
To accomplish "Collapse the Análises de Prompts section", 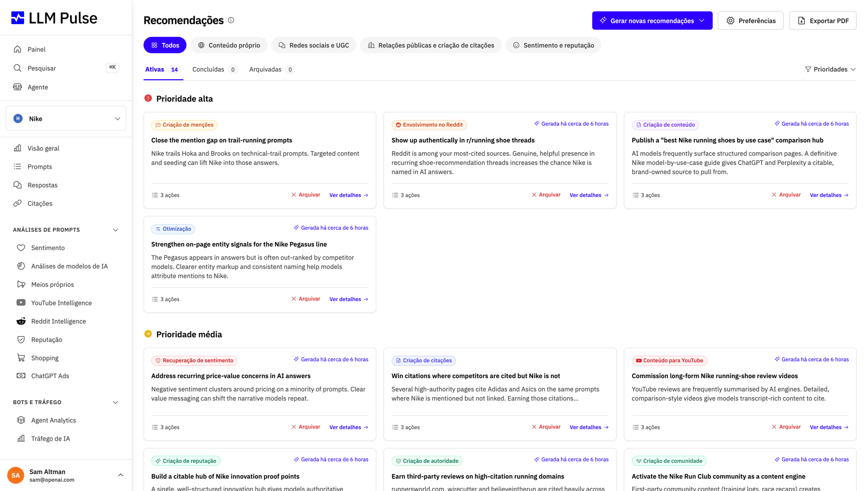I will pos(115,230).
